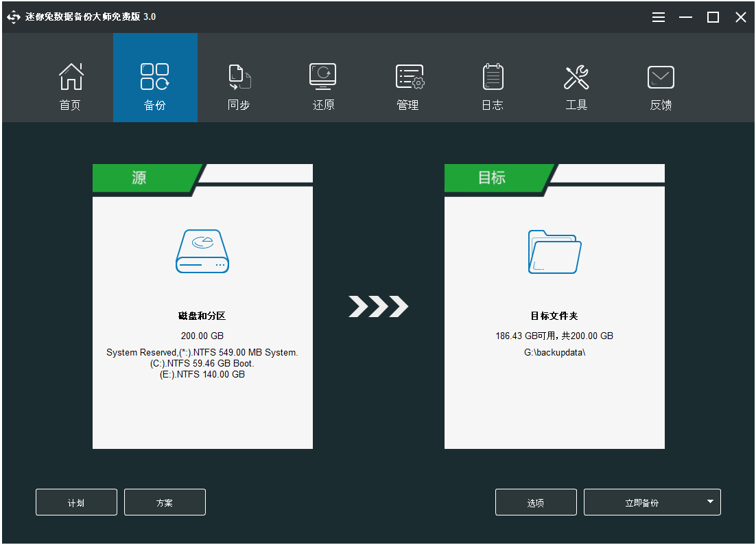The width and height of the screenshot is (756, 545).
Task: Click the hamburger menu icon in title bar
Action: click(x=659, y=17)
